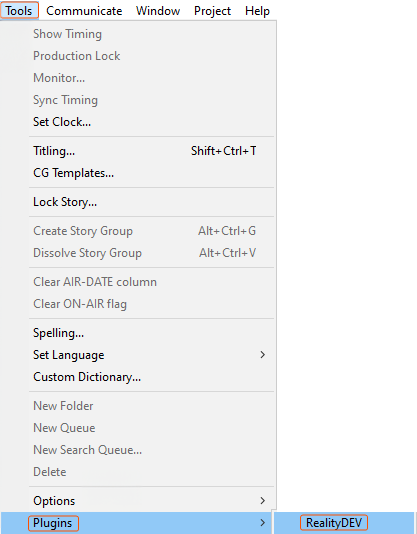The image size is (417, 534).
Task: Open the Project menu
Action: click(212, 11)
